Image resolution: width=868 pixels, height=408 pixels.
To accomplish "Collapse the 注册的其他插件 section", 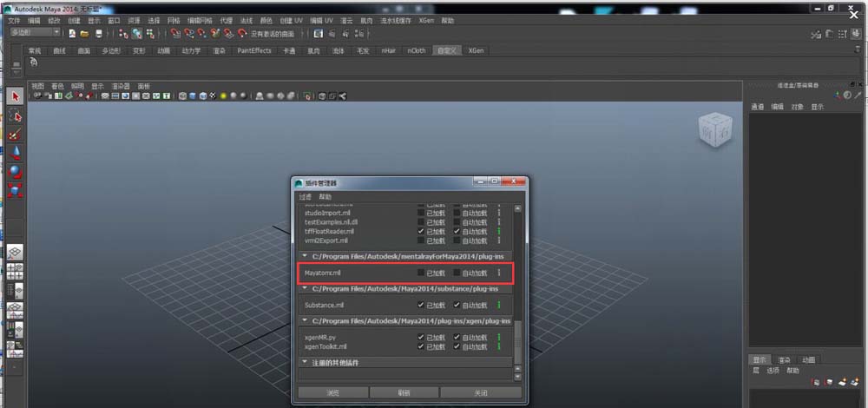I will [x=305, y=362].
